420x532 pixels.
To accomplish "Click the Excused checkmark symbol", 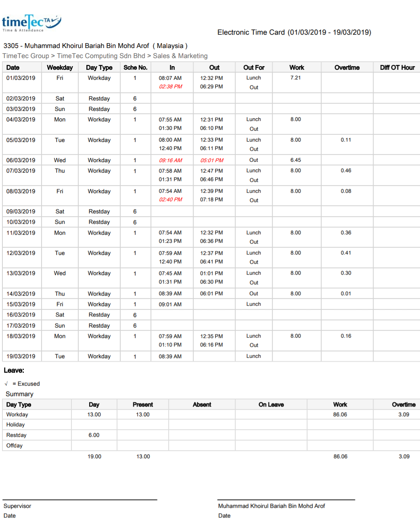I will (x=6, y=384).
